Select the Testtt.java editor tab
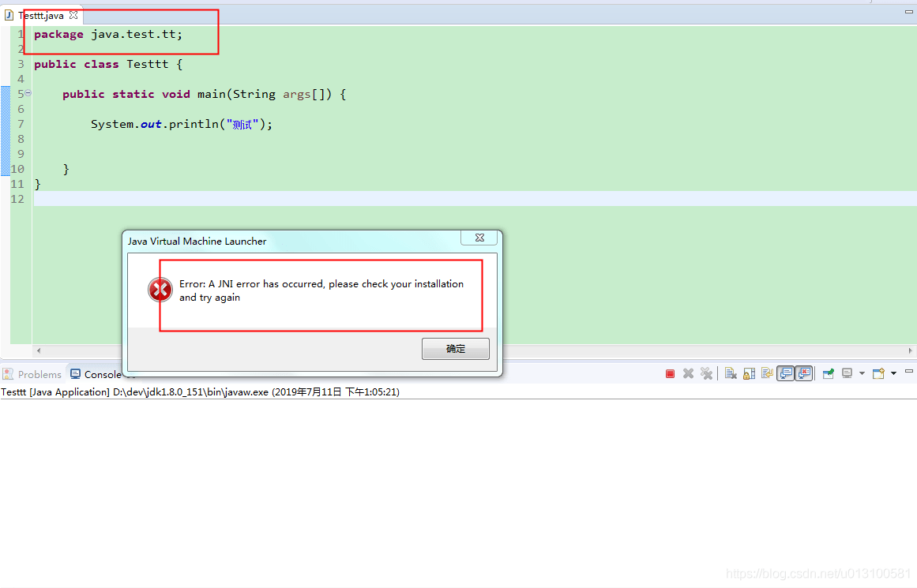 [42, 14]
